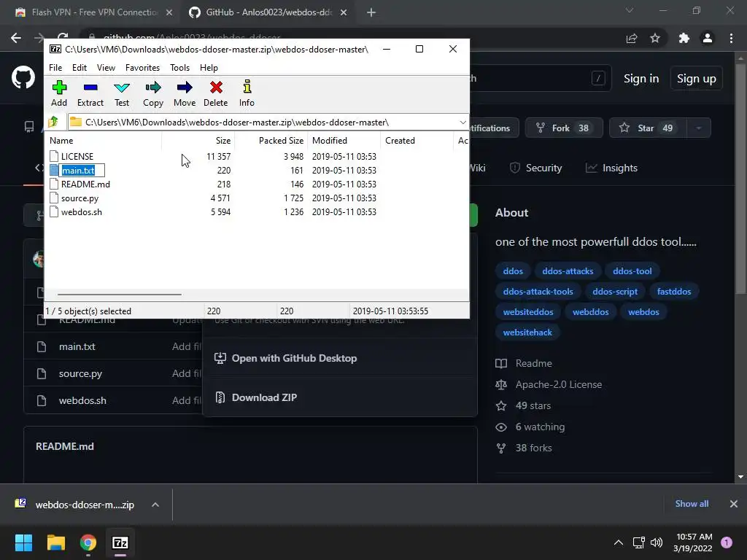Click the main.txt rename field in 7-Zip
The height and width of the screenshot is (560, 747).
click(x=82, y=170)
